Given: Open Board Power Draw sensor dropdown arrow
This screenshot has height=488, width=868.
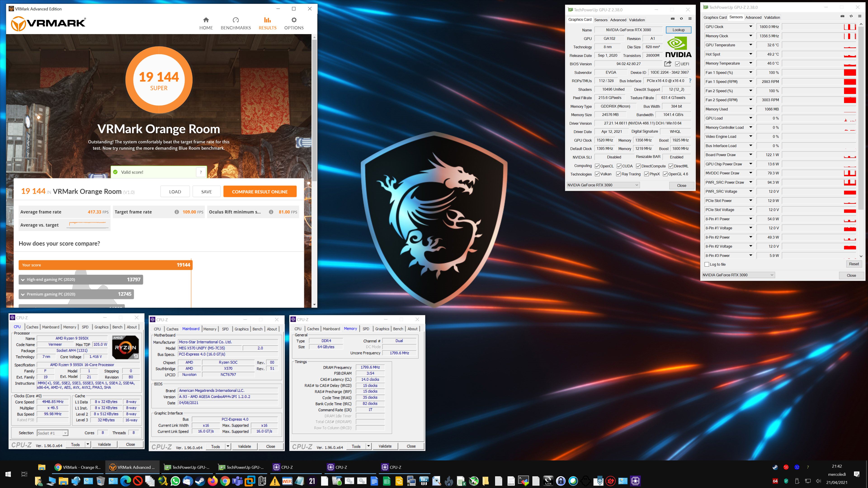Looking at the screenshot, I should tap(750, 155).
